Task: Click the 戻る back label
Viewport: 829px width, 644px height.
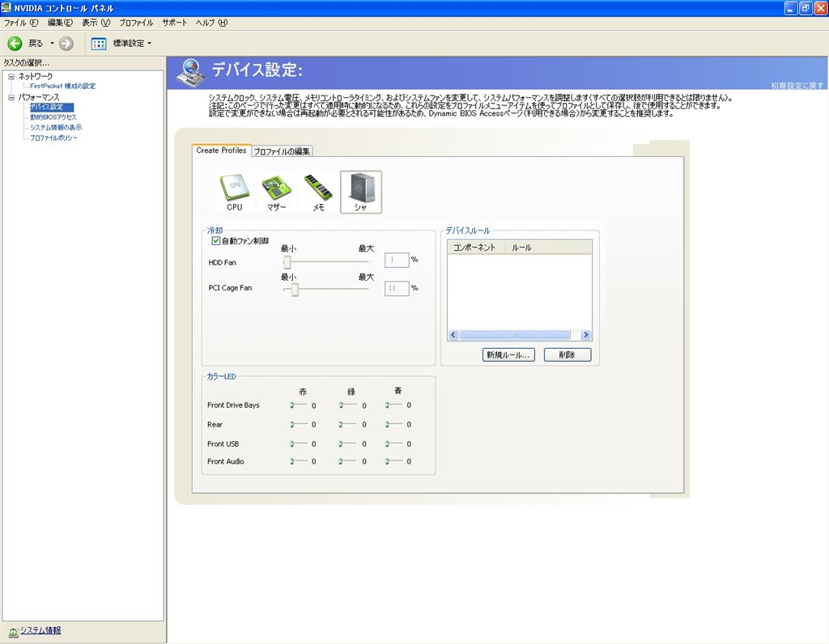Action: click(x=36, y=44)
